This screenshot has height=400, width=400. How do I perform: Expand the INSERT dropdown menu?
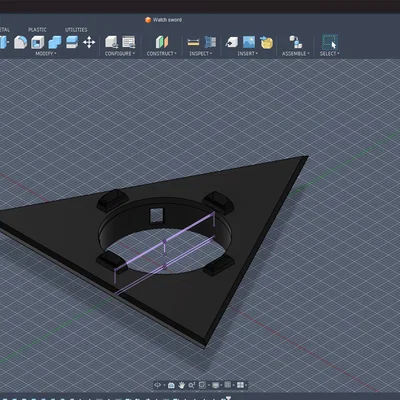tap(247, 54)
